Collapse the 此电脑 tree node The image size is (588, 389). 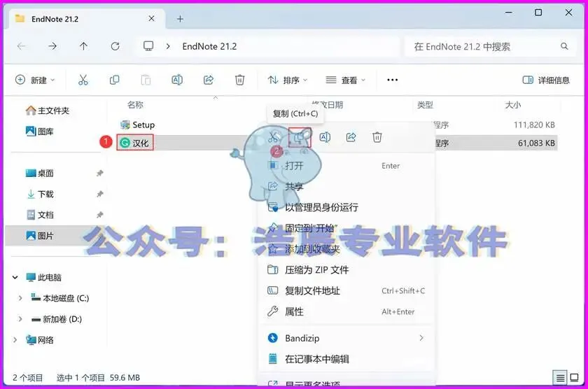pos(15,277)
